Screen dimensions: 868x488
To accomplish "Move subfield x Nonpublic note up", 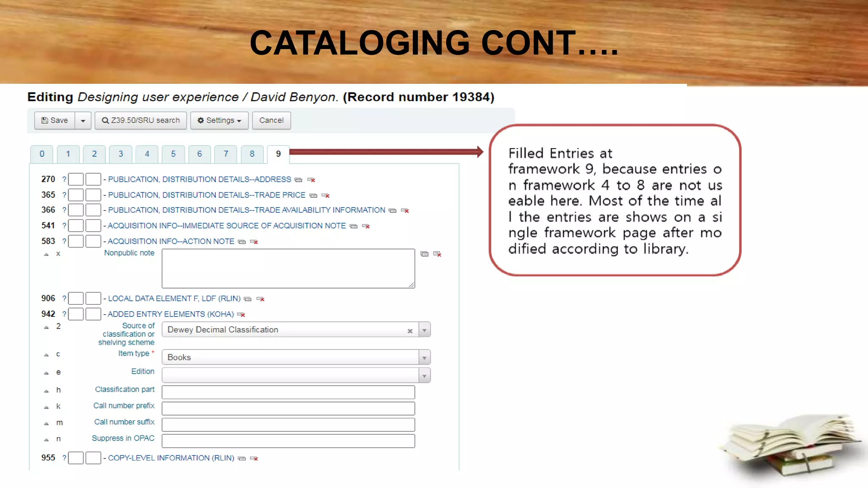I will pos(46,255).
